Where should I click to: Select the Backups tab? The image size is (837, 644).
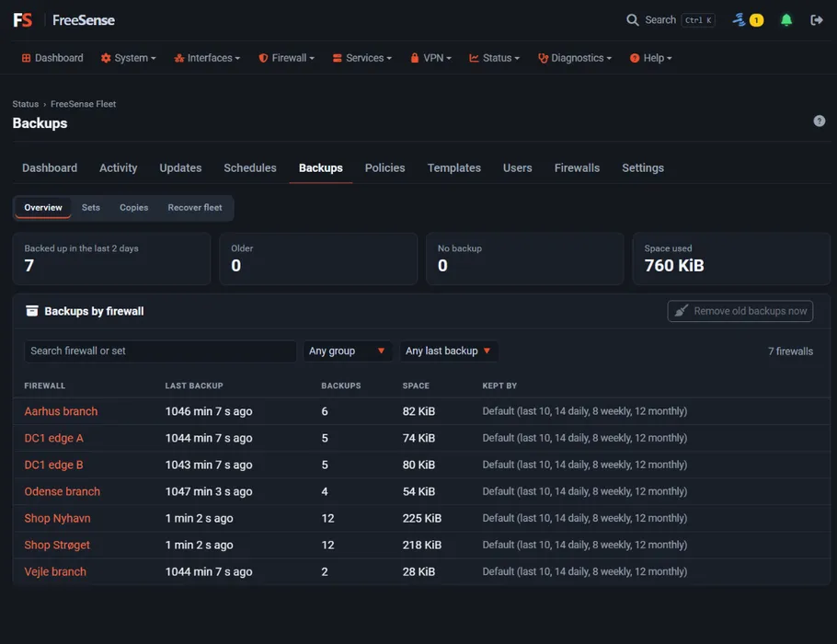(320, 167)
